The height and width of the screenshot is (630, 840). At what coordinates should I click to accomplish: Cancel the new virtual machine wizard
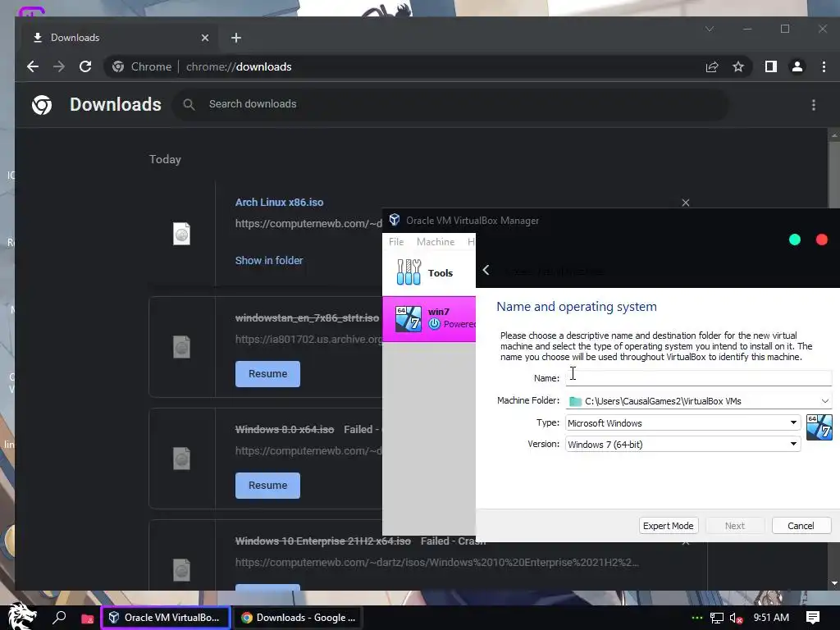[x=801, y=526]
